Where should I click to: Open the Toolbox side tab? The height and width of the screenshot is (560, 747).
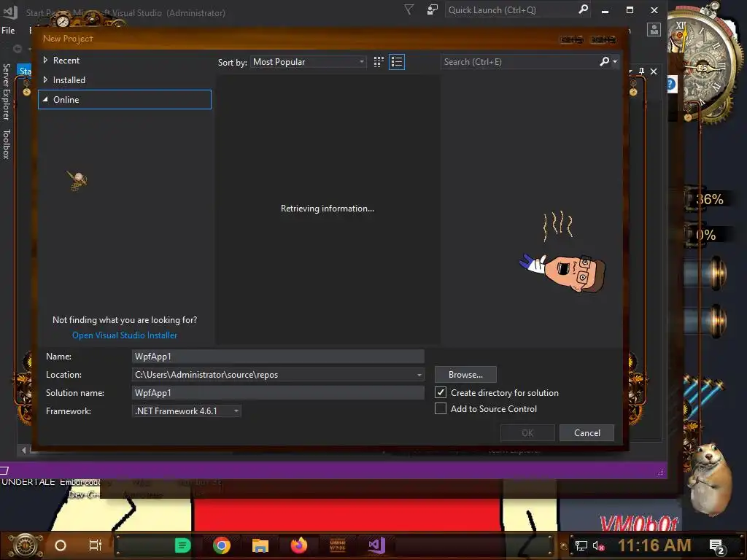(x=6, y=144)
